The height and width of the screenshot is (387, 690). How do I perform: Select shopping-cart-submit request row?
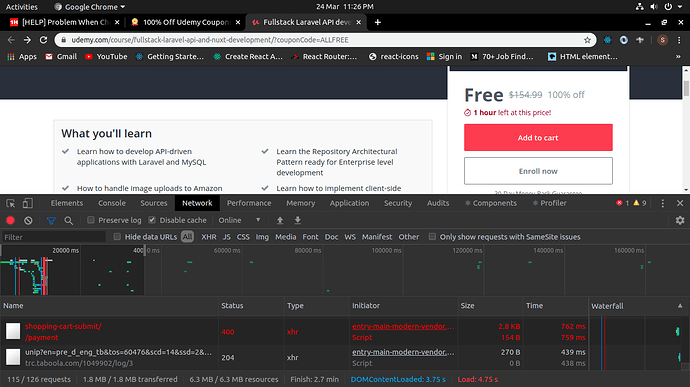pyautogui.click(x=294, y=332)
